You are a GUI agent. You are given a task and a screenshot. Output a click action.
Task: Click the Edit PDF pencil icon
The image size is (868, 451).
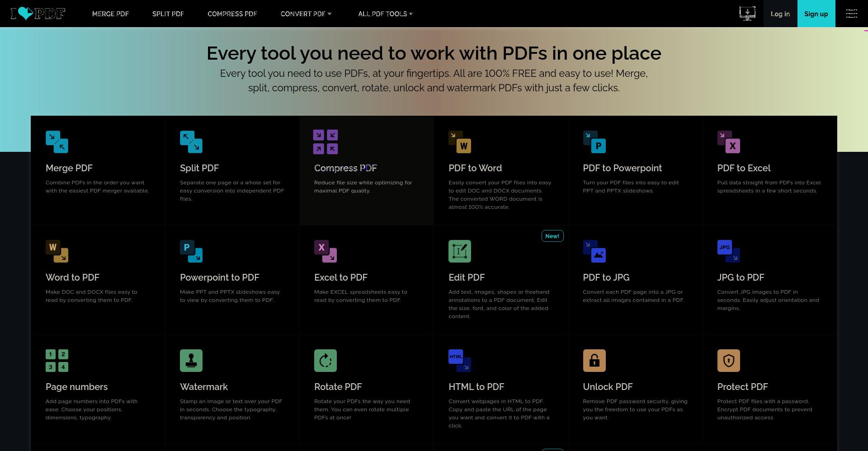tap(460, 251)
